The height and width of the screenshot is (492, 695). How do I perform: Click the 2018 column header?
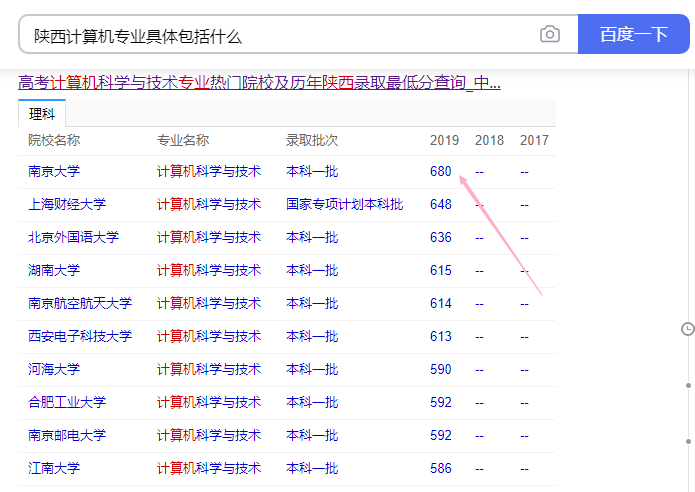(x=489, y=141)
